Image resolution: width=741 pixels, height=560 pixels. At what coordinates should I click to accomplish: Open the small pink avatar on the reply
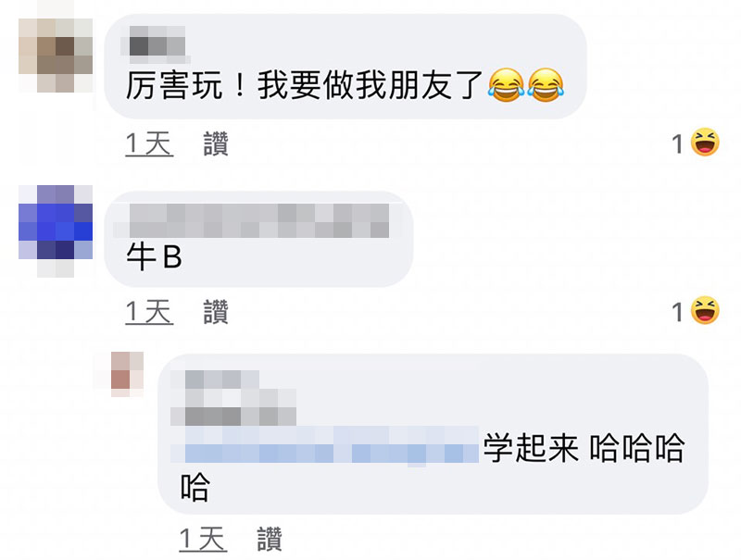[x=127, y=374]
